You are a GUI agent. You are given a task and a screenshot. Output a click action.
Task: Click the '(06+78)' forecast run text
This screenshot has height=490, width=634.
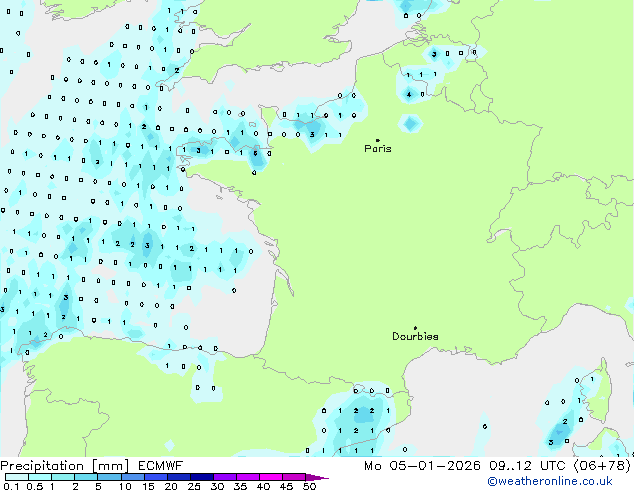click(x=602, y=466)
